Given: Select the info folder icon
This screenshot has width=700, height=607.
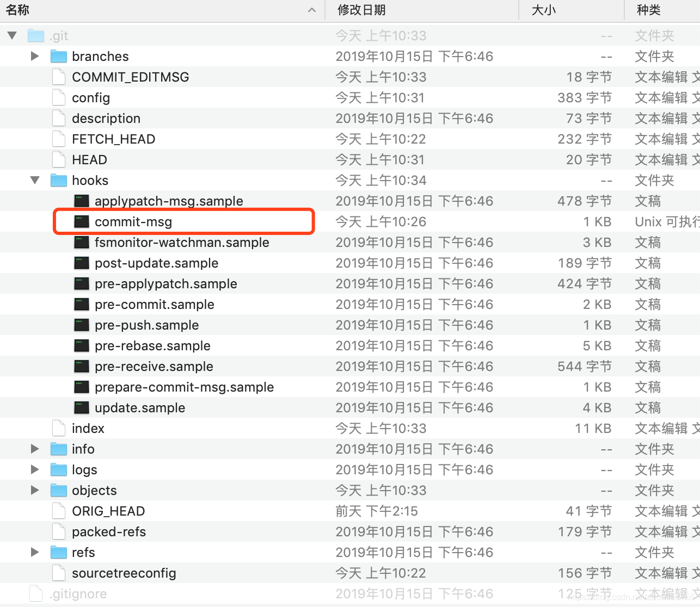Looking at the screenshot, I should [59, 449].
